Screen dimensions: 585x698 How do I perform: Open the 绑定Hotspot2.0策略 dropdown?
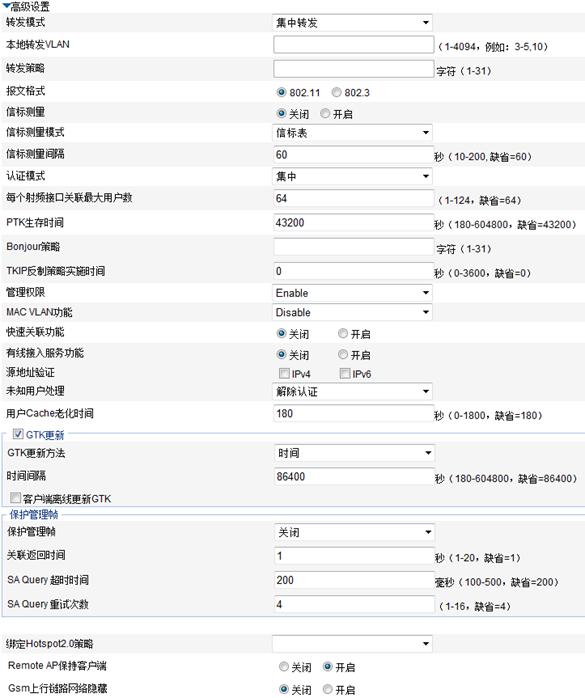352,644
